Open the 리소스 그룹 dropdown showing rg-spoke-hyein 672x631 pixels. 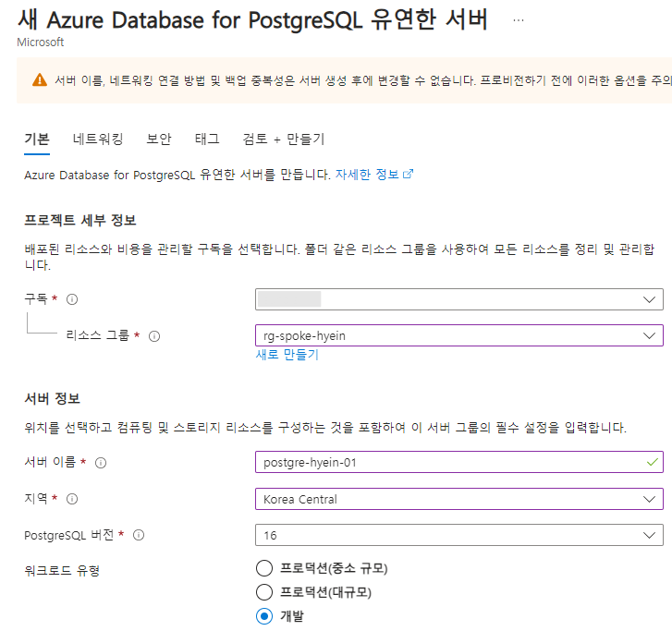point(459,335)
